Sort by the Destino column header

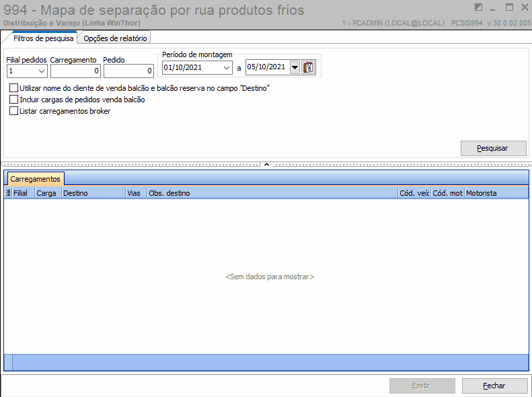pos(93,193)
